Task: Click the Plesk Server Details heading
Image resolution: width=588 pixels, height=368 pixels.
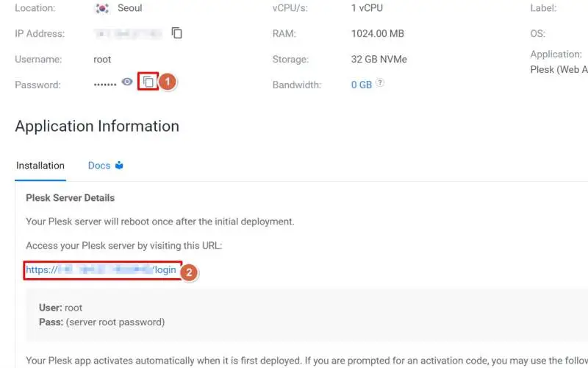Action: (70, 198)
